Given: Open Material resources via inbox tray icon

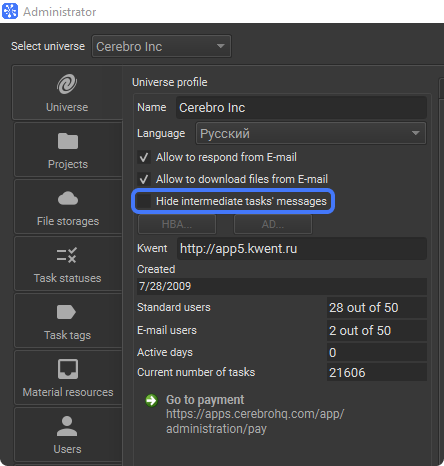Looking at the screenshot, I should pos(68,369).
